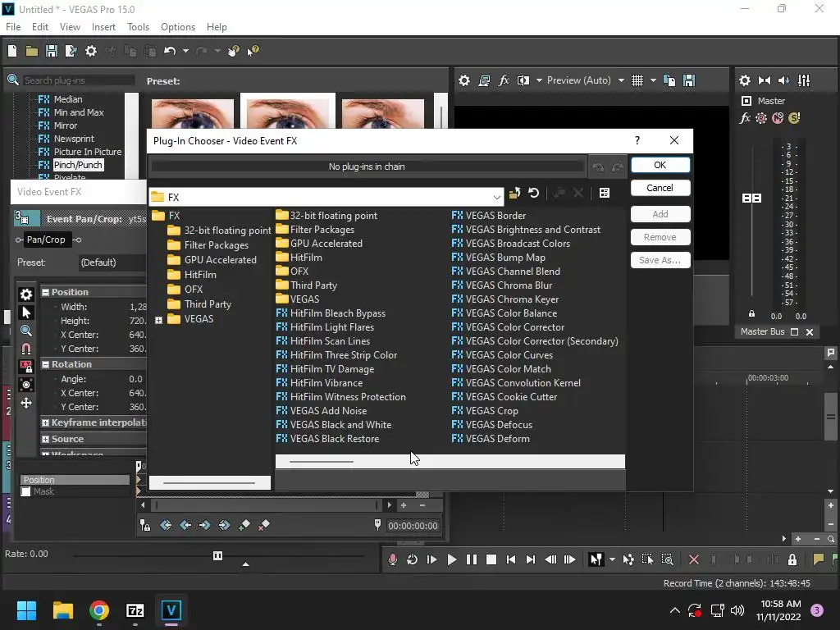Viewport: 840px width, 630px height.
Task: Close the Master Bus panel
Action: 810,332
